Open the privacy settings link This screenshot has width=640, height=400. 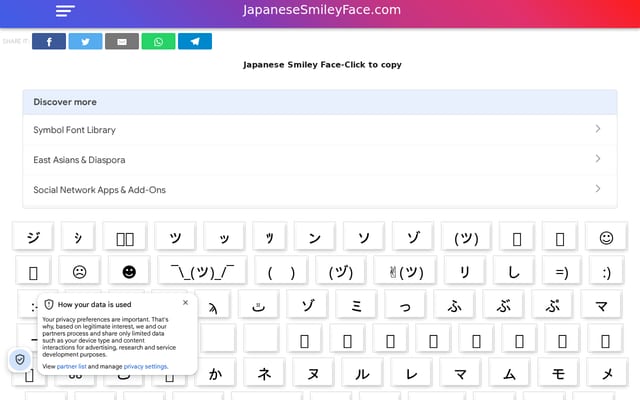coord(145,367)
